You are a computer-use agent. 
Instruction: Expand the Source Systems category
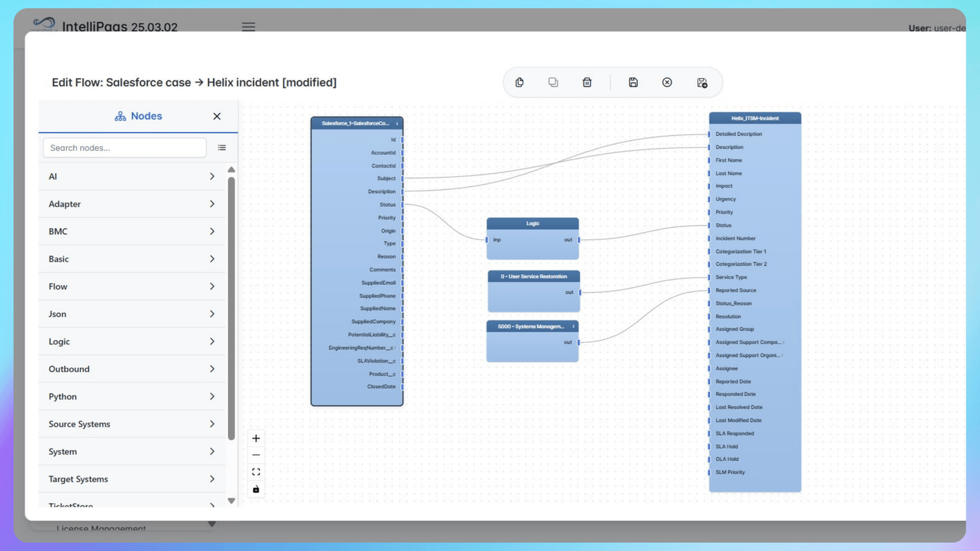(132, 424)
